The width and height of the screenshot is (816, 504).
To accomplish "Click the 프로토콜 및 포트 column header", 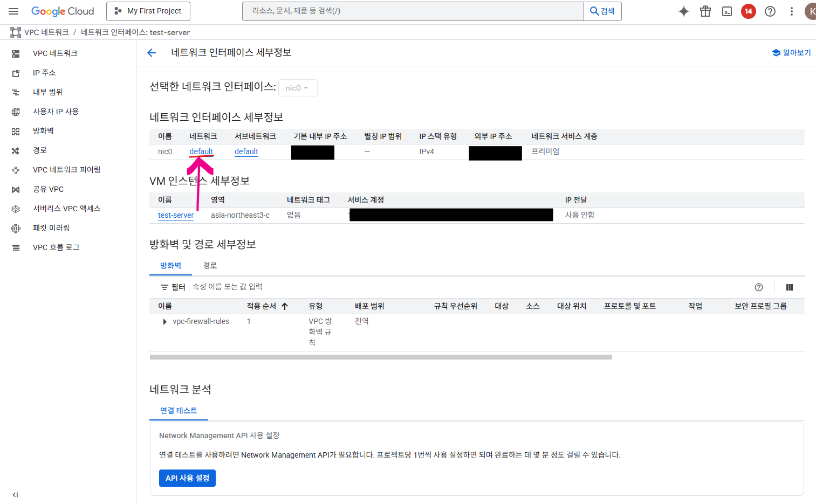I will (x=630, y=306).
